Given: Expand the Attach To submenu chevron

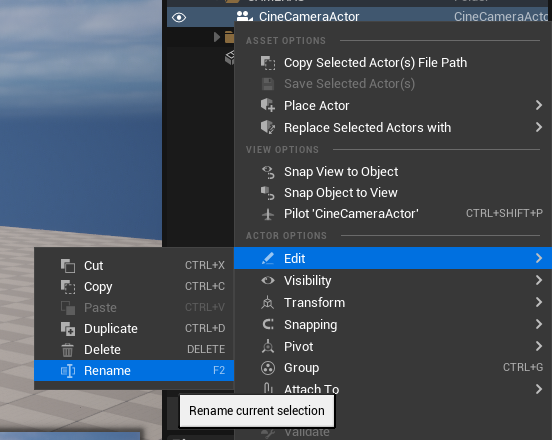Looking at the screenshot, I should 539,389.
